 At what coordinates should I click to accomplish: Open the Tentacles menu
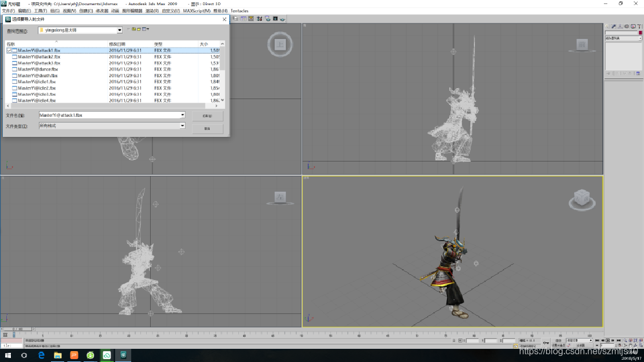[x=239, y=11]
